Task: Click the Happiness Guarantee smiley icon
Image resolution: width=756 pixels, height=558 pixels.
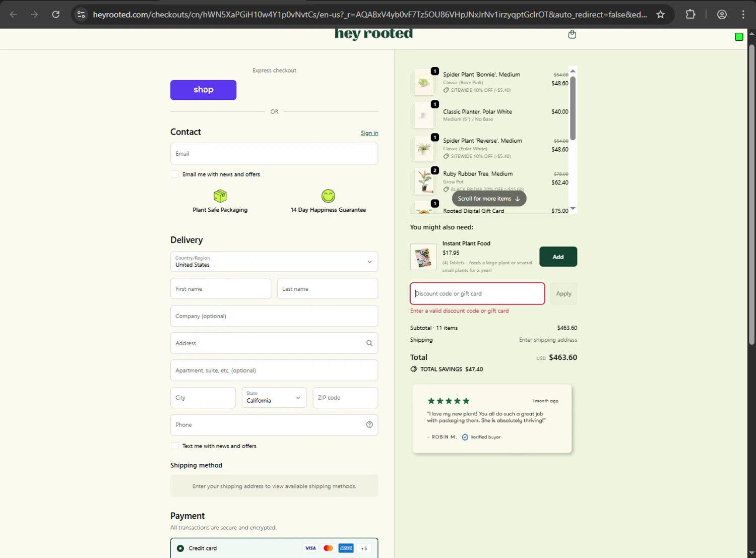Action: (328, 196)
